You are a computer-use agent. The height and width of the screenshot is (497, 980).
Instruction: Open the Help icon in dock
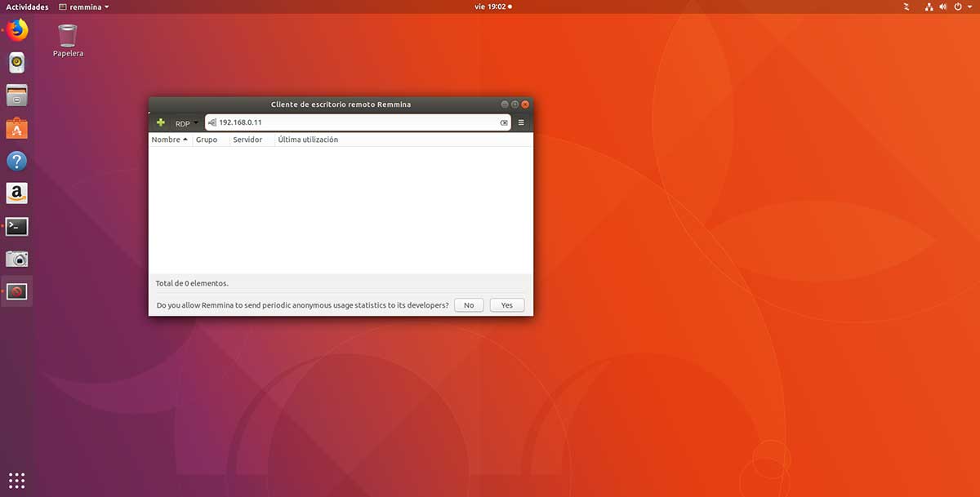point(16,161)
